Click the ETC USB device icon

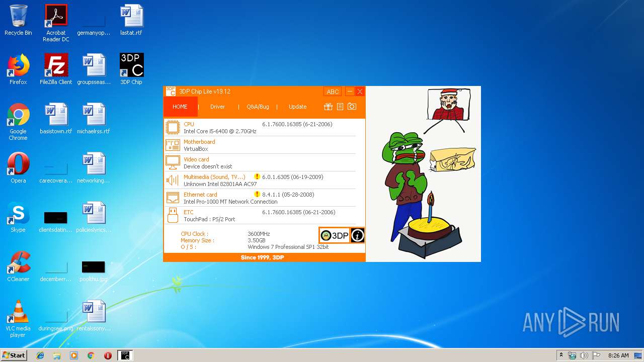click(173, 215)
